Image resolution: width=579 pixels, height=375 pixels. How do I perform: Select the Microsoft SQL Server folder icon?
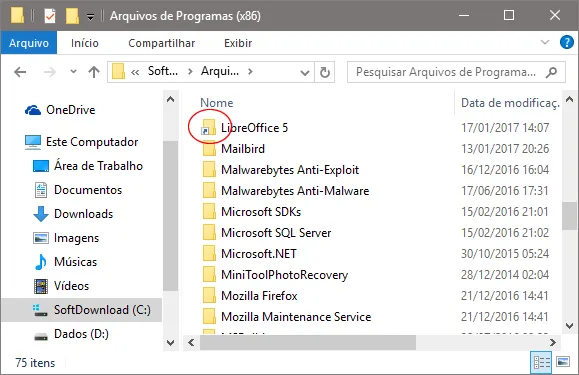pyautogui.click(x=209, y=233)
